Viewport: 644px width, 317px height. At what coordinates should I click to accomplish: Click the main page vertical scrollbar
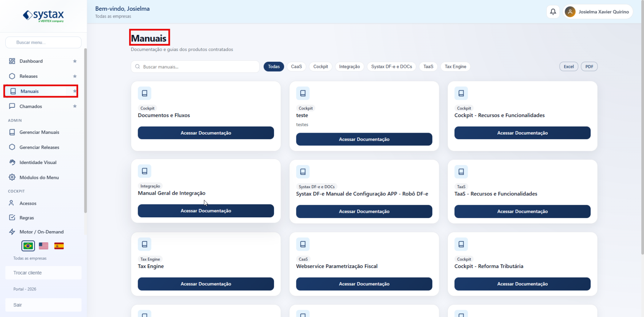point(642,126)
